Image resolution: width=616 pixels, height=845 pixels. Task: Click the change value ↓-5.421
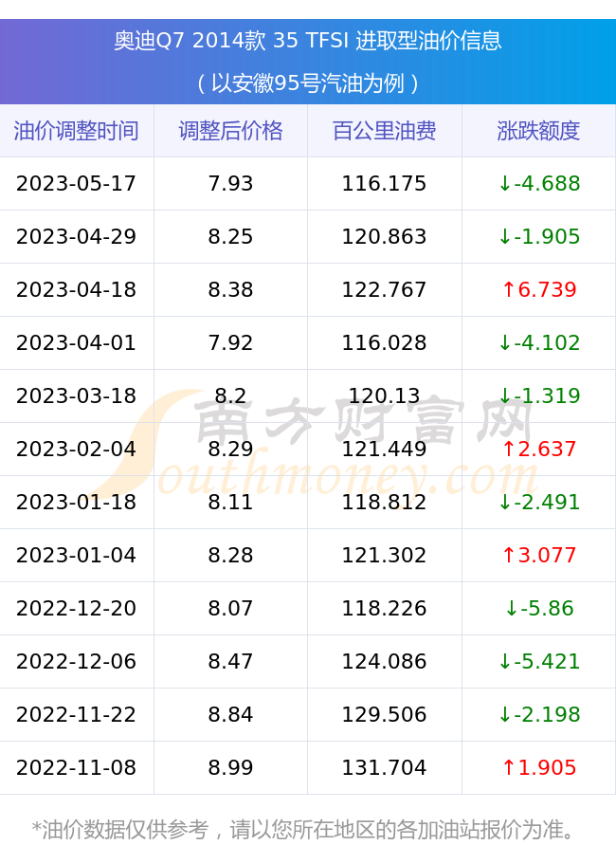(539, 661)
